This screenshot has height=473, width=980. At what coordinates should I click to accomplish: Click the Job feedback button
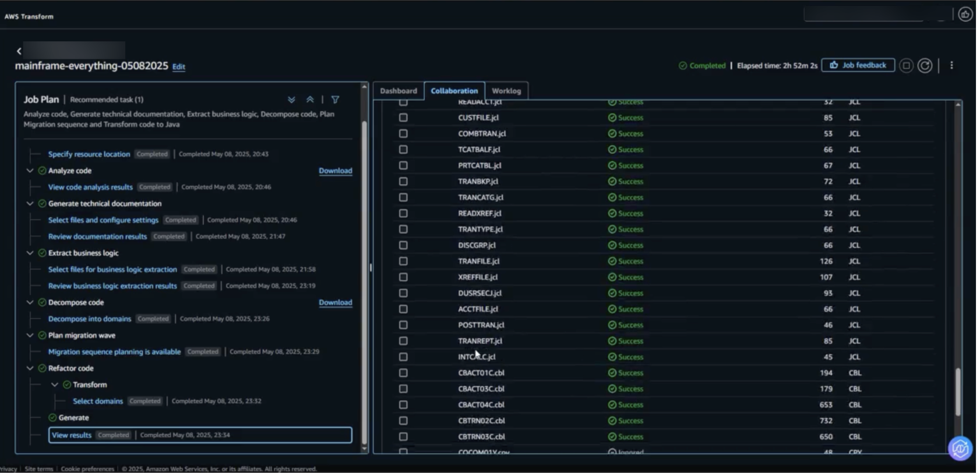(858, 65)
